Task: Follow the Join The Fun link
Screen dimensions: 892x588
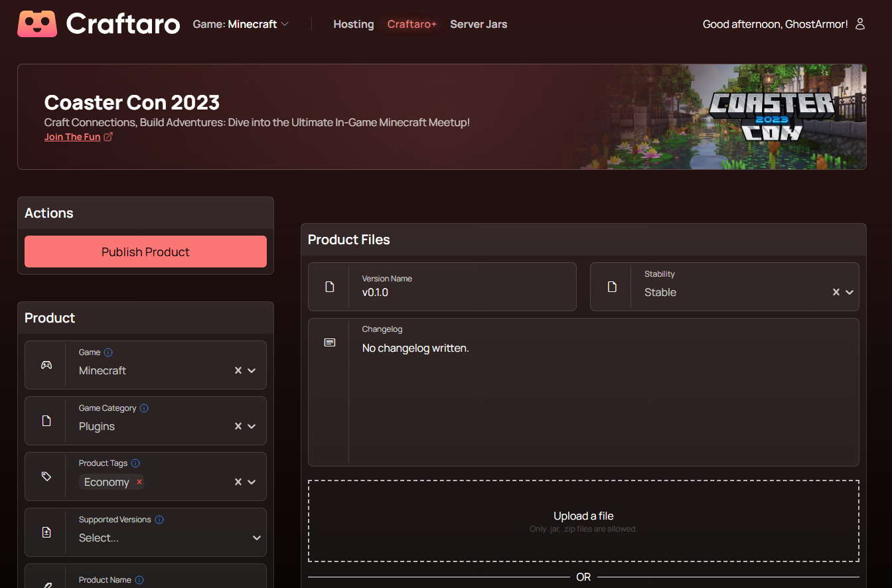Action: [72, 137]
